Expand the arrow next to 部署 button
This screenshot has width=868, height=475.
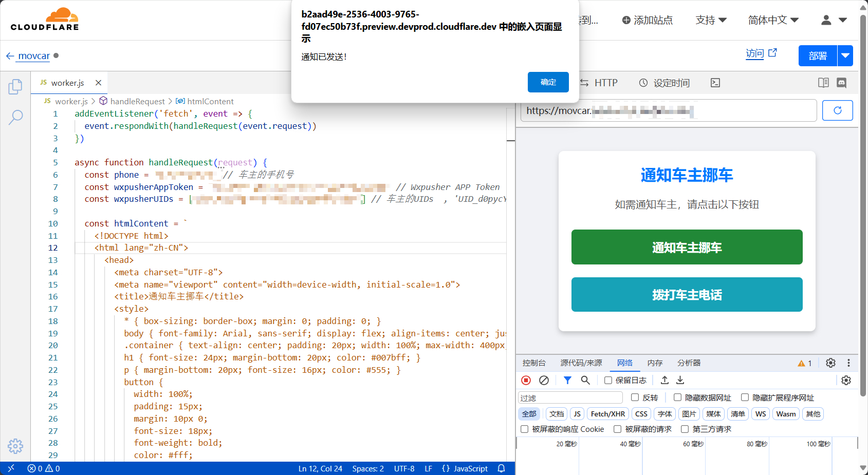click(845, 56)
